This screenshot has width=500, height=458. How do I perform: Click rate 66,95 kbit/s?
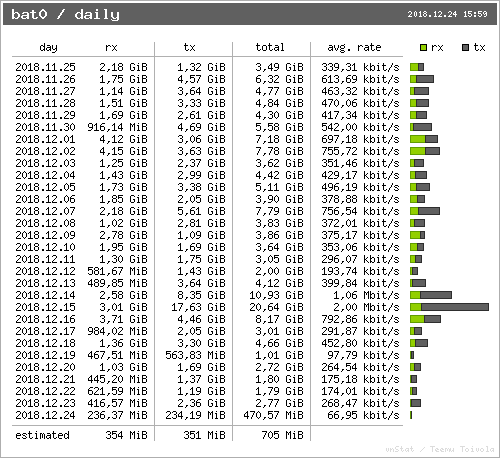point(363,415)
